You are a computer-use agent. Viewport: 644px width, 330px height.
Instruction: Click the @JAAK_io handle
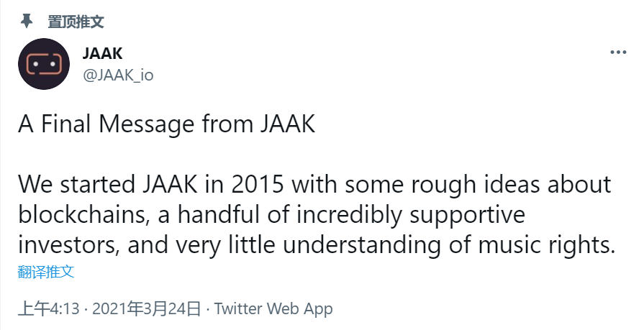[119, 75]
